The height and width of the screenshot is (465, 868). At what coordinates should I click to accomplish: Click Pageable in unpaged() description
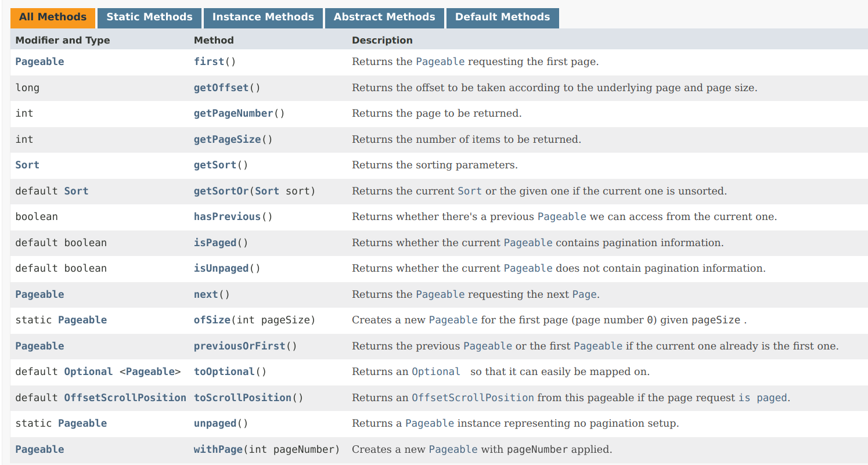coord(430,423)
